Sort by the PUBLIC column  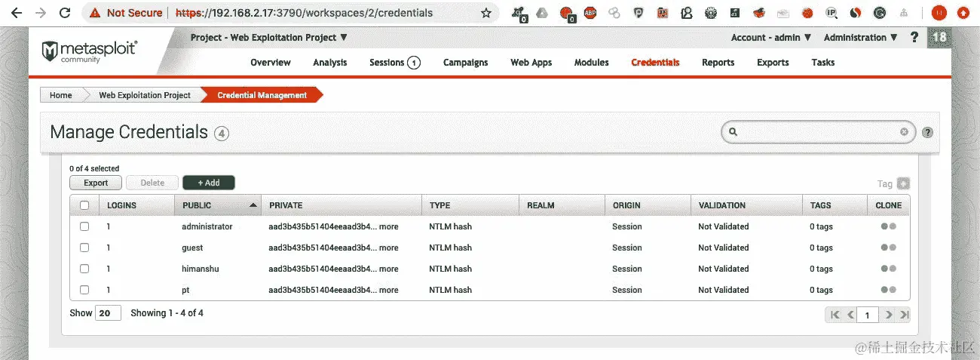(x=218, y=205)
